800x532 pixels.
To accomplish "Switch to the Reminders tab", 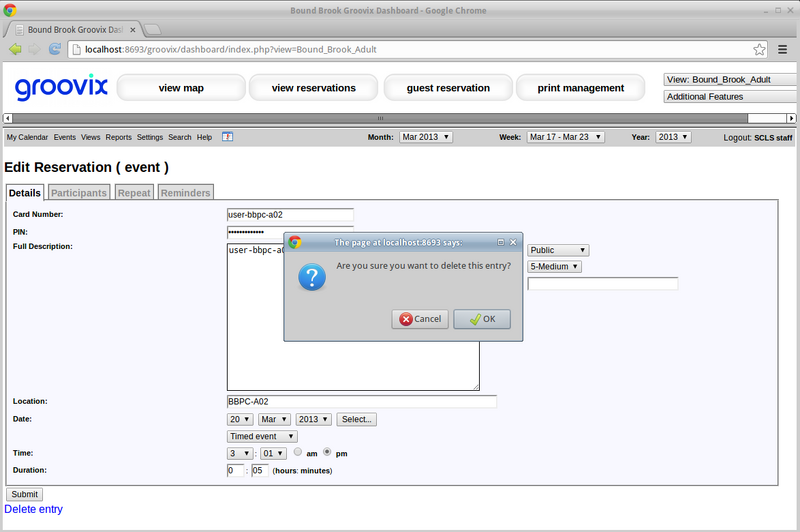I will (x=185, y=193).
